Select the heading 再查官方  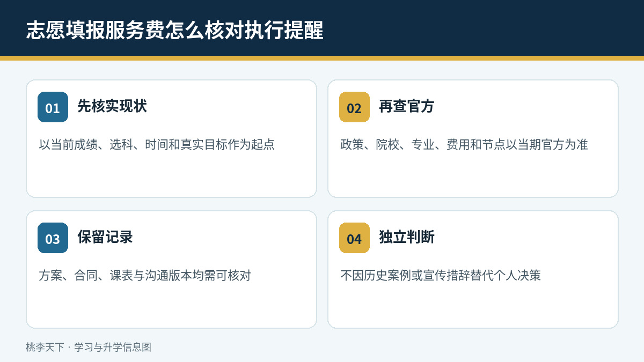pyautogui.click(x=407, y=106)
